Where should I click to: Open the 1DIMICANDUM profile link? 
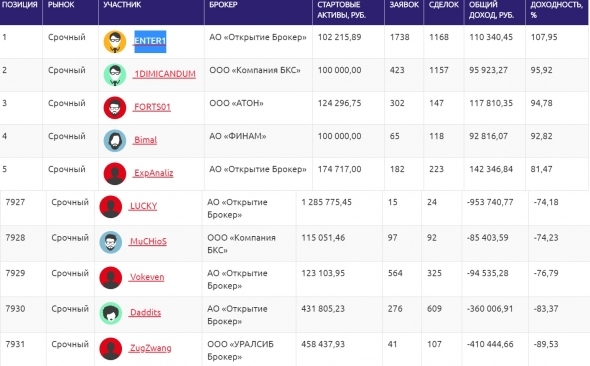point(164,74)
